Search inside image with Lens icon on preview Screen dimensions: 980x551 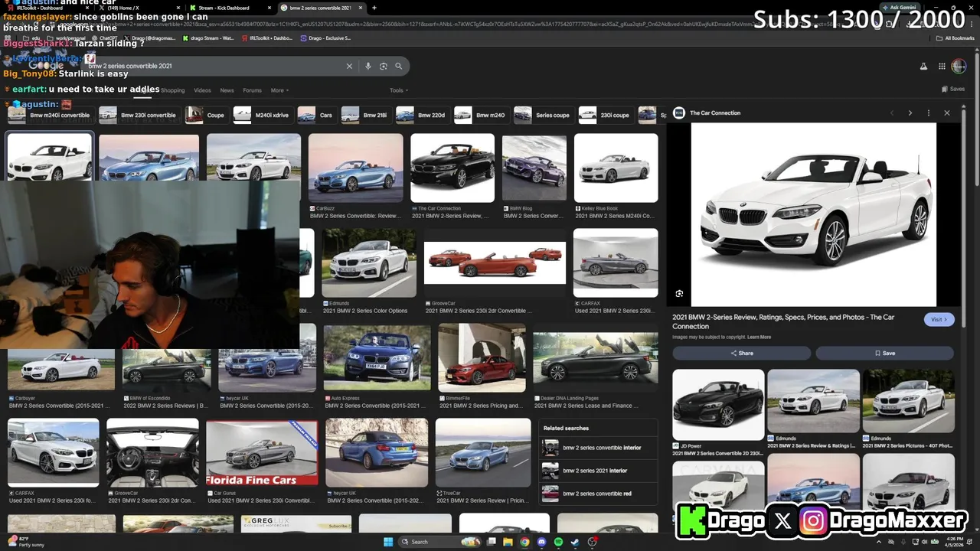(x=679, y=294)
